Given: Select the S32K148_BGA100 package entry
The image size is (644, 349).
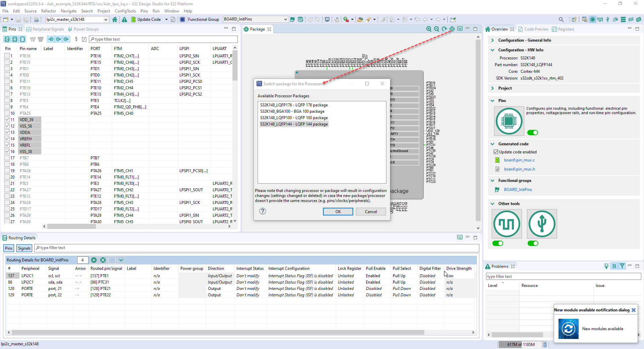Looking at the screenshot, I should 292,111.
